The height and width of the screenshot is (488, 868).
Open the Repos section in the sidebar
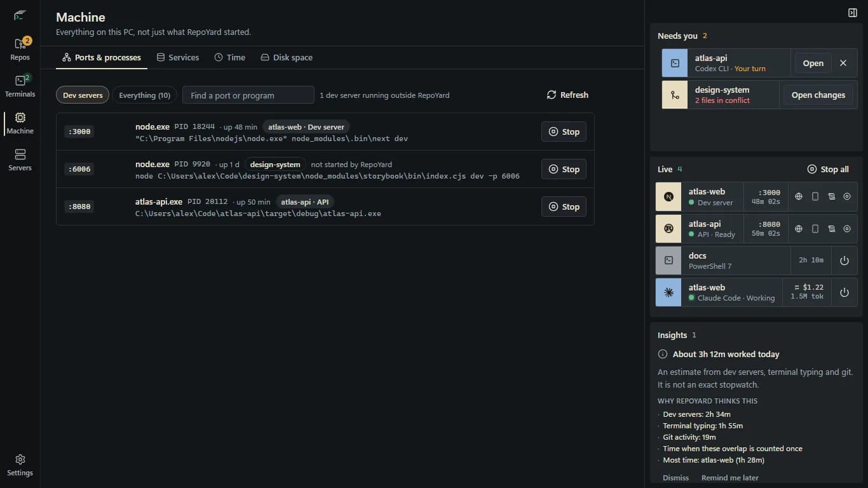click(20, 50)
